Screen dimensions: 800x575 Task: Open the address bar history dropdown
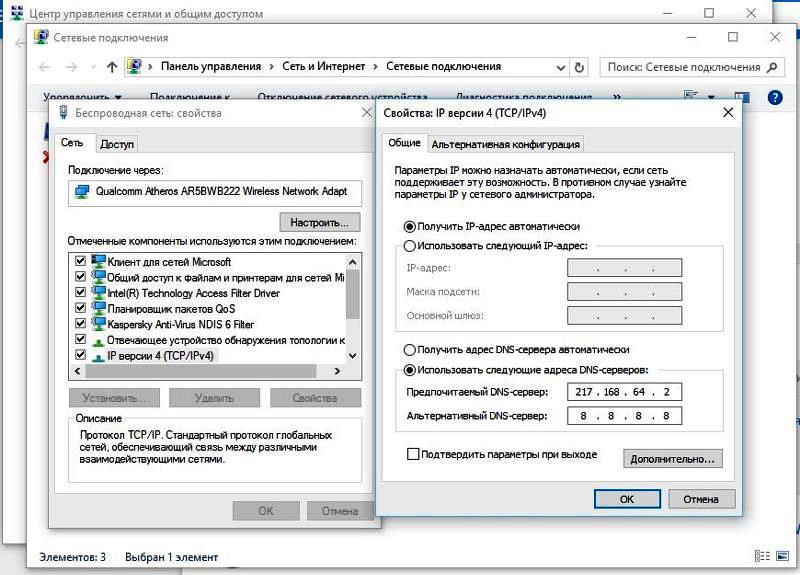point(558,67)
